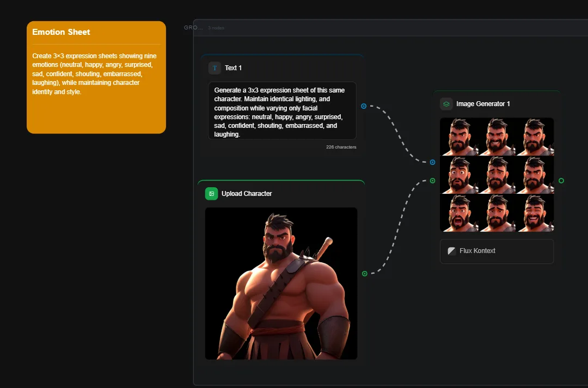Click the uploaded barbarian character image
This screenshot has height=388, width=588.
[281, 283]
